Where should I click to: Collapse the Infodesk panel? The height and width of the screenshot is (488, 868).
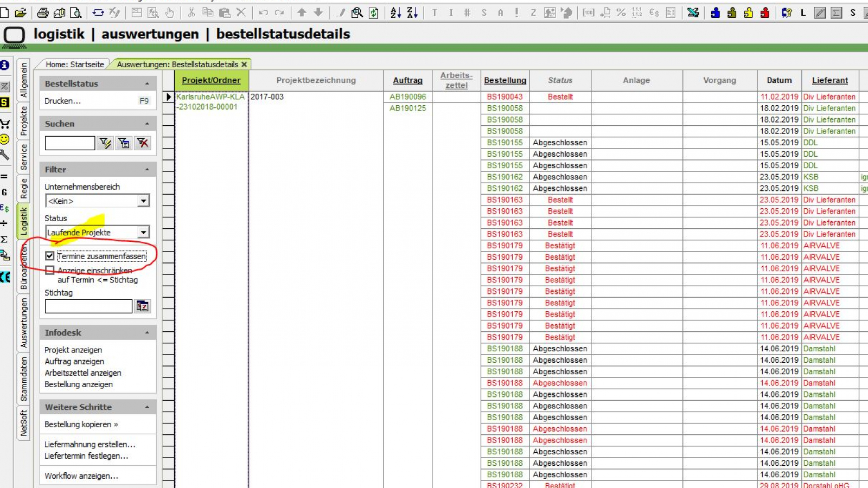click(147, 332)
